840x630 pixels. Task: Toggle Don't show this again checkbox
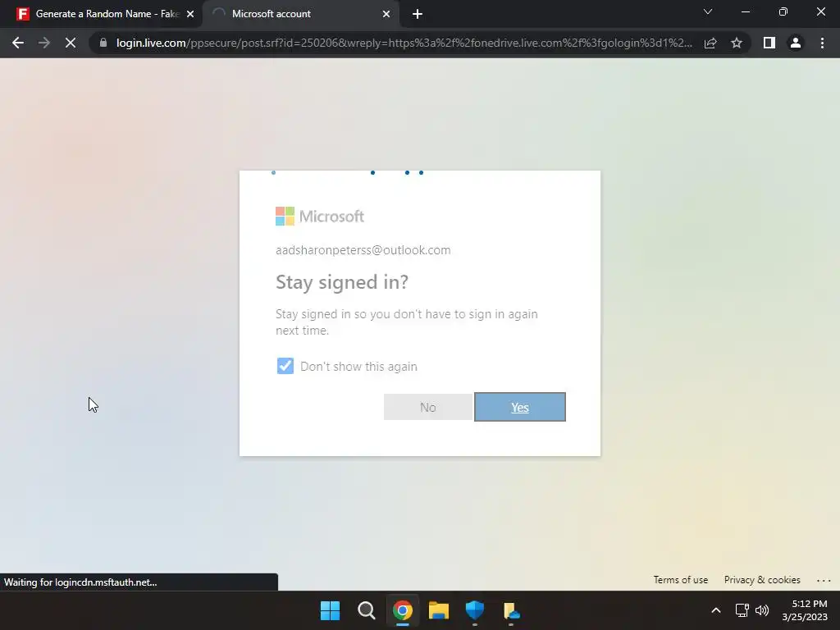click(x=285, y=366)
